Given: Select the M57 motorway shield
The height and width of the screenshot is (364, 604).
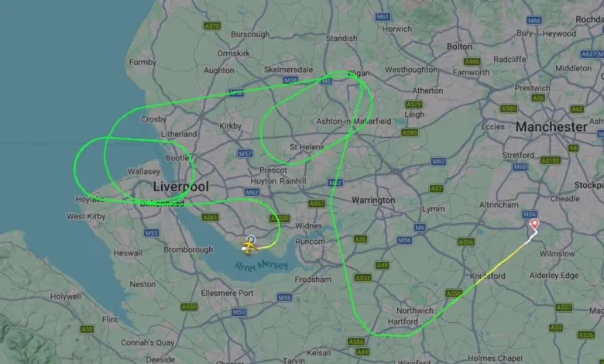Looking at the screenshot, I should (x=245, y=153).
